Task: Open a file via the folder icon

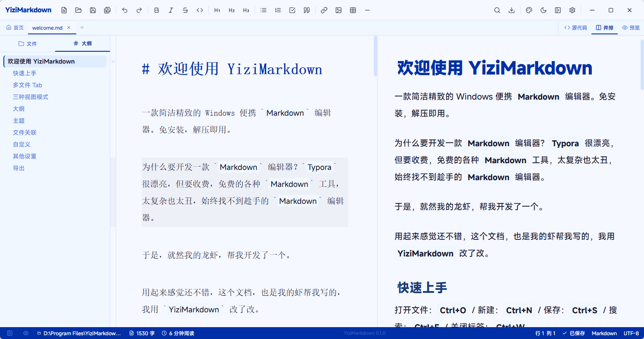Action: 78,10
